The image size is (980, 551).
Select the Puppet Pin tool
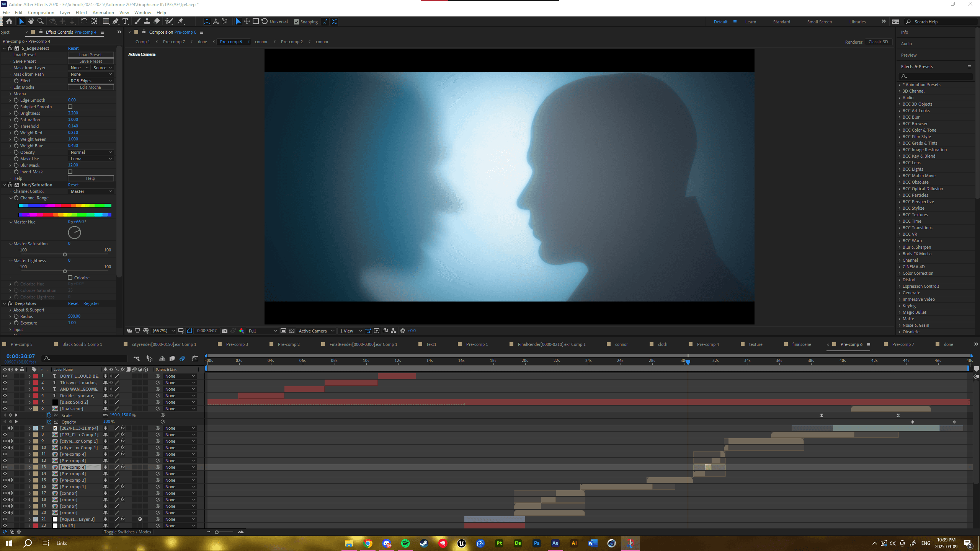[181, 21]
